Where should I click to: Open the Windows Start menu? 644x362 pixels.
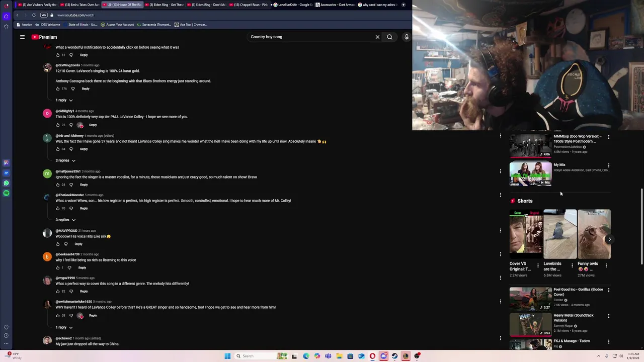coord(227,356)
